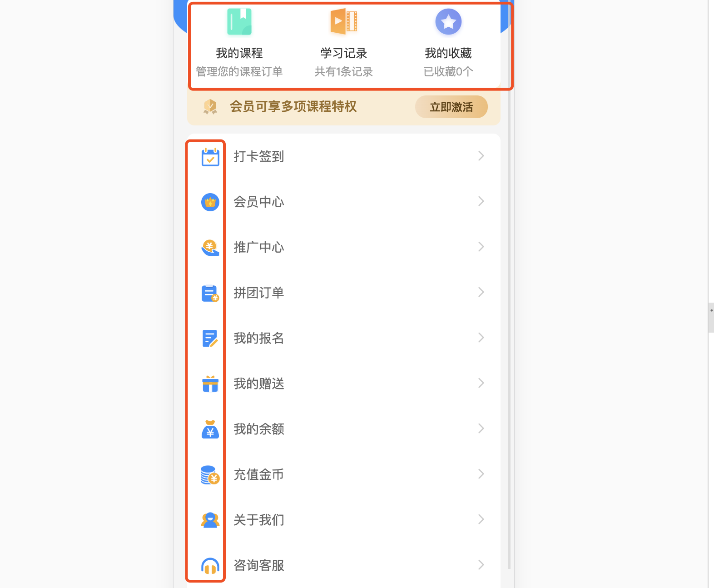Image resolution: width=714 pixels, height=588 pixels.
Task: Click the side panel collapse handle
Action: click(711, 318)
